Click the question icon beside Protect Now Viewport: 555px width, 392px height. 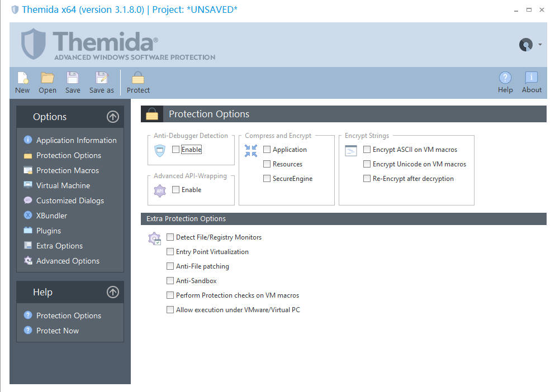28,330
